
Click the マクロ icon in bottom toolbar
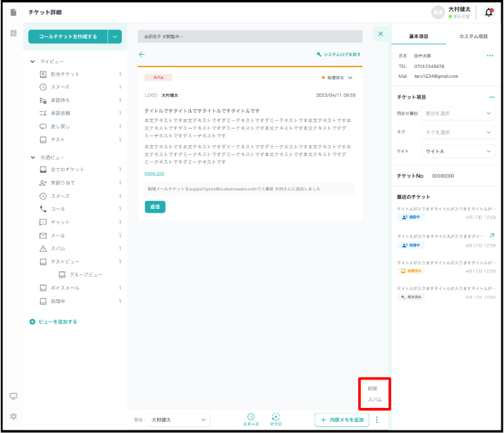pyautogui.click(x=276, y=417)
